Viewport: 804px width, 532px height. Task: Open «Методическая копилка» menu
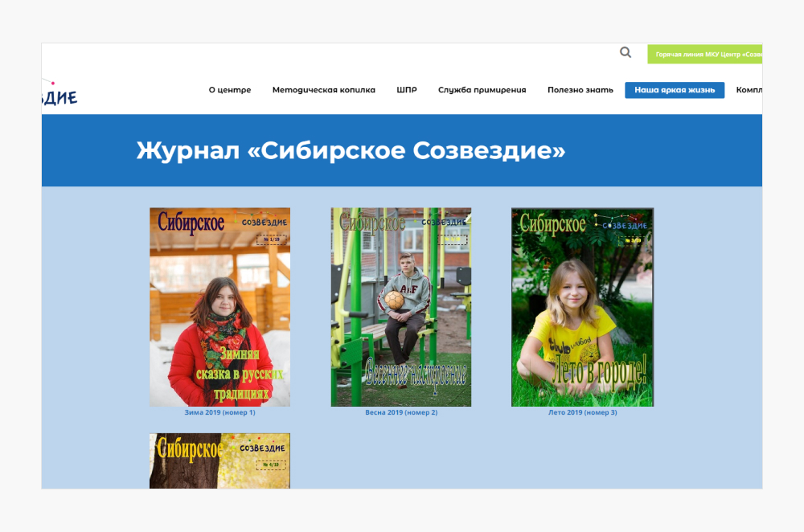(x=323, y=90)
